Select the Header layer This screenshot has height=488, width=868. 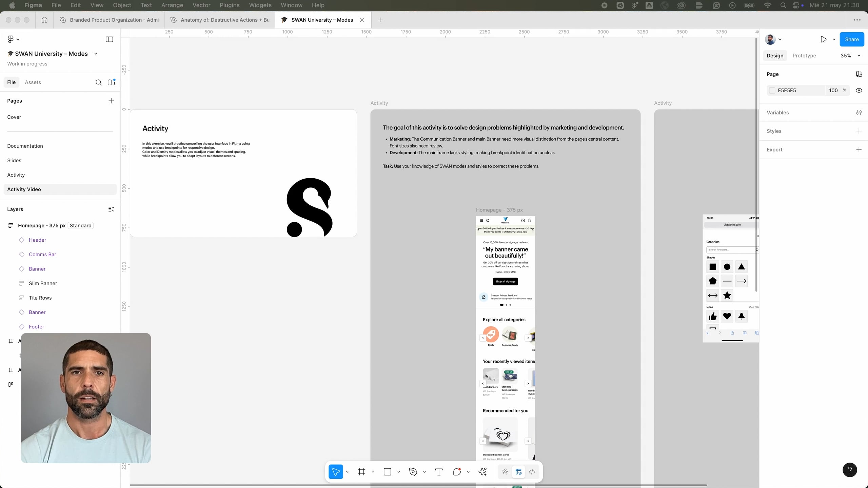point(37,240)
